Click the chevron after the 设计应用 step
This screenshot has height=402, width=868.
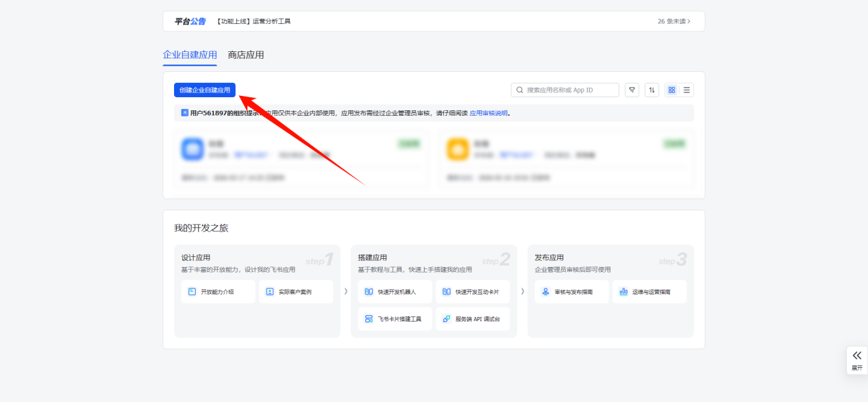click(347, 291)
